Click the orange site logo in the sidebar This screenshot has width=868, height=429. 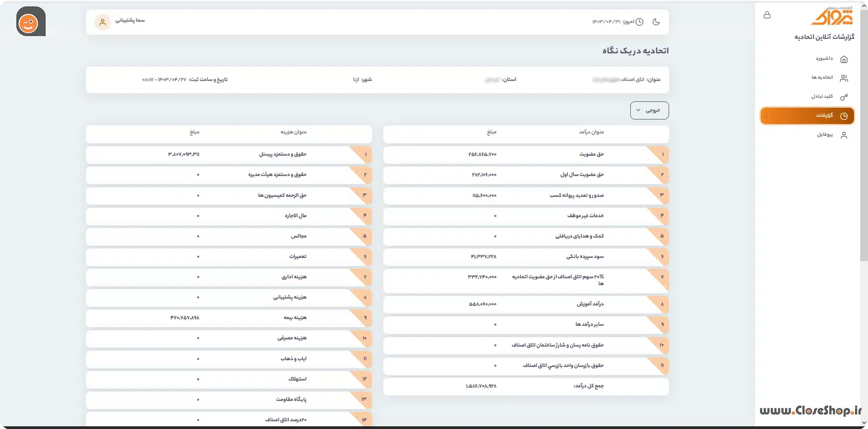pyautogui.click(x=832, y=16)
